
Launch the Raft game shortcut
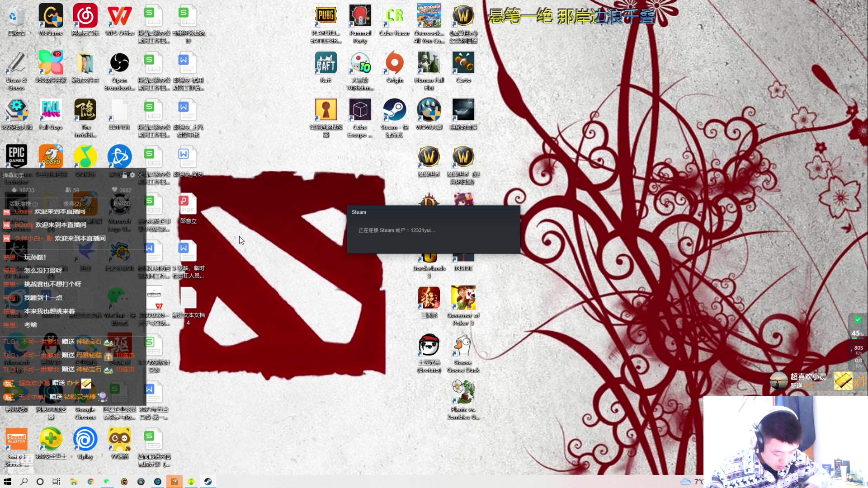[x=326, y=67]
